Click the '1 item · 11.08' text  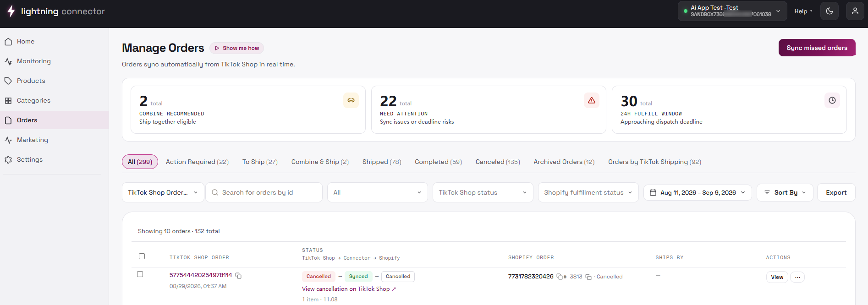click(319, 300)
